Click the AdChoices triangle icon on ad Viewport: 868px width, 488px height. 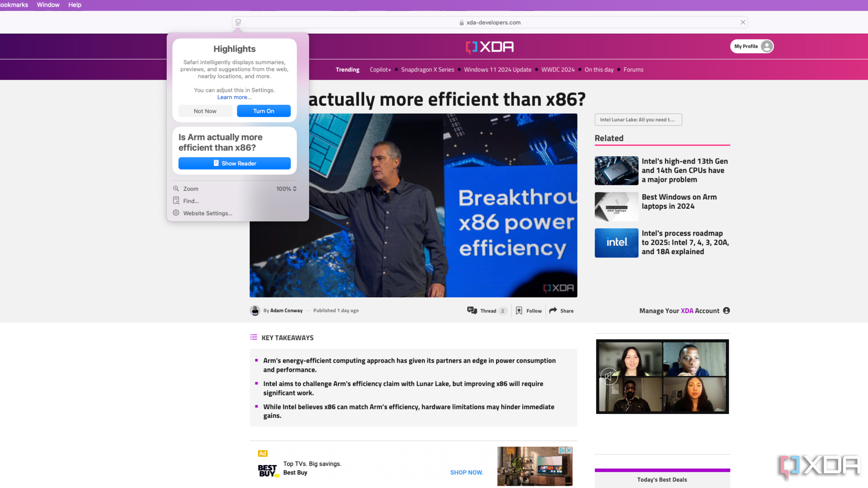(562, 450)
